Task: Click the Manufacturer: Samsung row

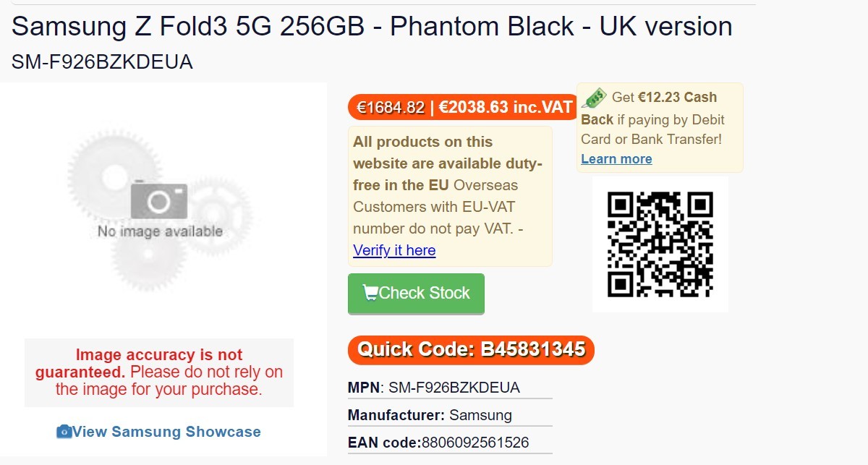Action: coord(430,415)
